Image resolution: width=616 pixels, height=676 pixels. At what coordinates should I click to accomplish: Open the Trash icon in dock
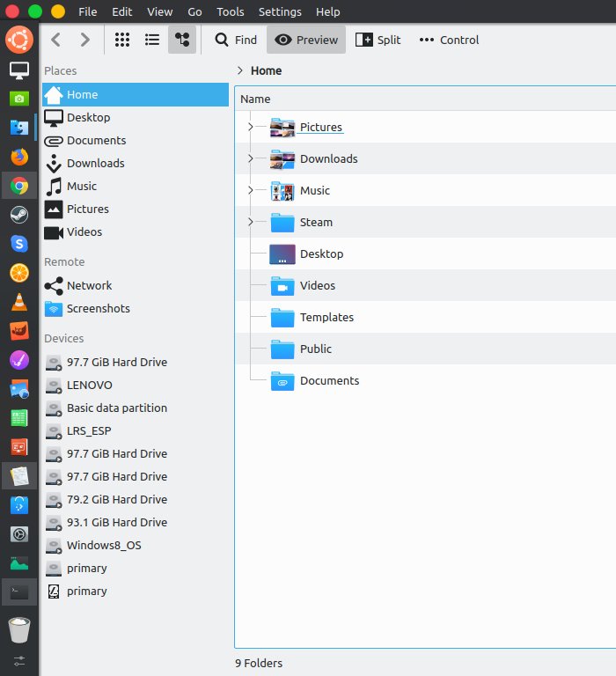19,629
